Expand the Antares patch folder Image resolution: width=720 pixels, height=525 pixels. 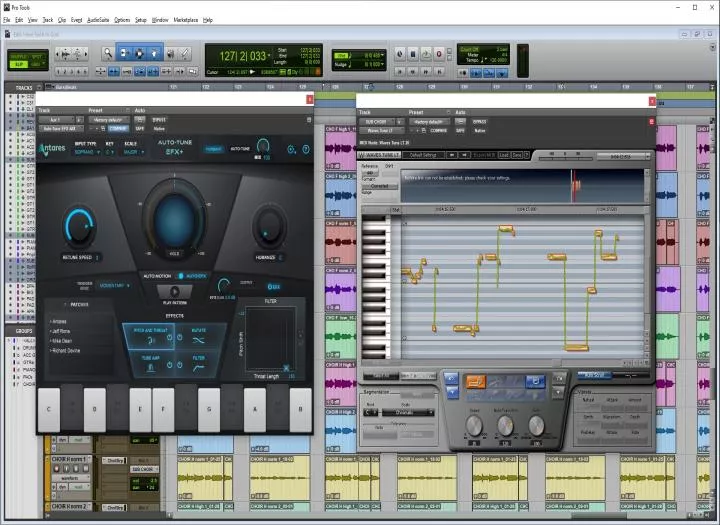click(x=59, y=322)
